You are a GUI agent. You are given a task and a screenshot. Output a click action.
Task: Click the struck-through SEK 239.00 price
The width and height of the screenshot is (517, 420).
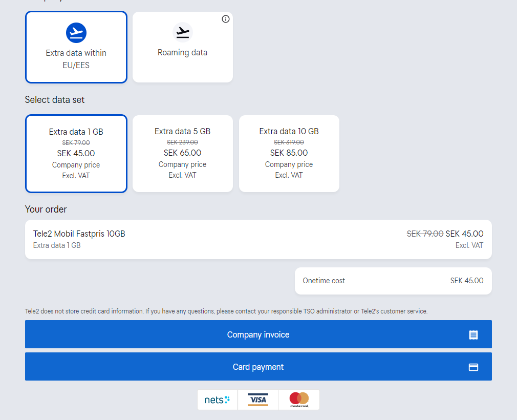[183, 142]
